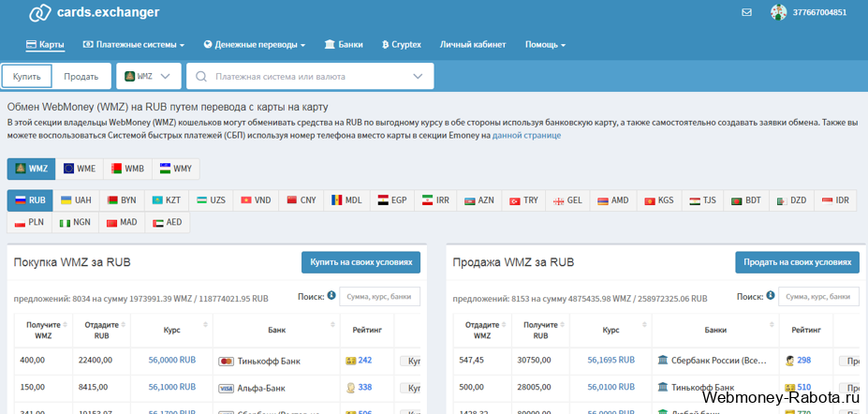Select the RUB currency
The width and height of the screenshot is (868, 414).
[x=30, y=200]
